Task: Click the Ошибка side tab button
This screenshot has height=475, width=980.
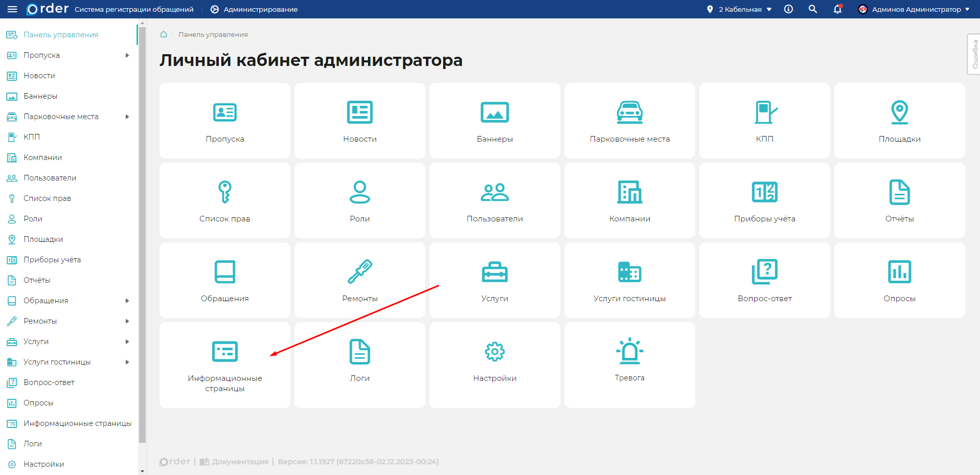Action: tap(974, 54)
